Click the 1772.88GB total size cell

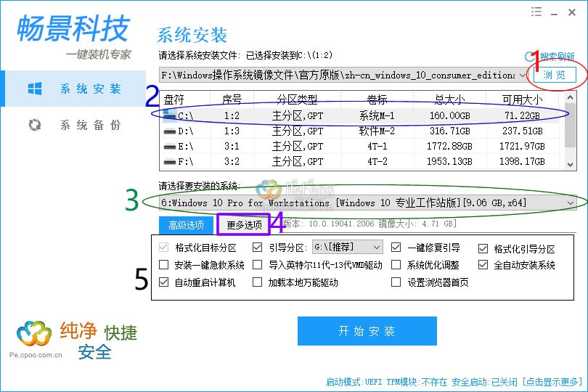[449, 147]
